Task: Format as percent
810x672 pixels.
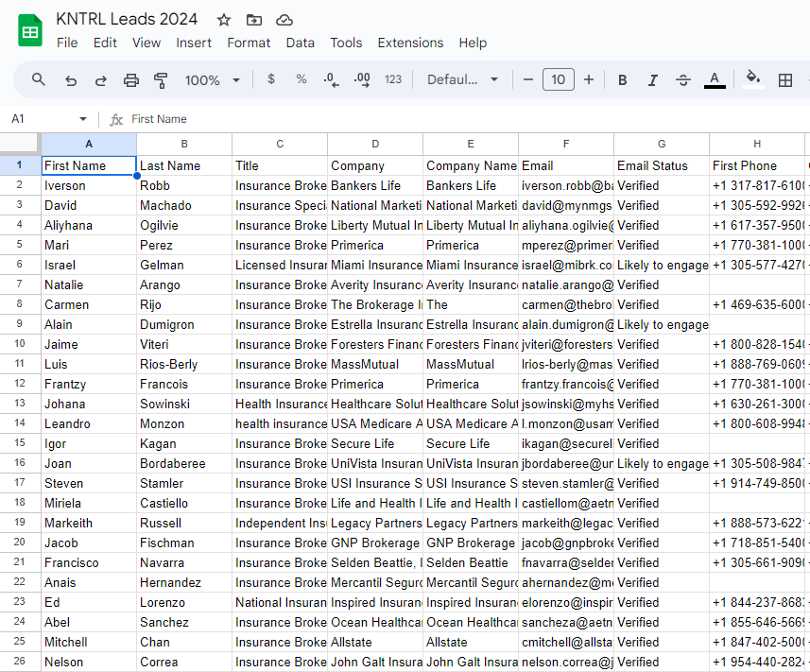Action: 302,79
